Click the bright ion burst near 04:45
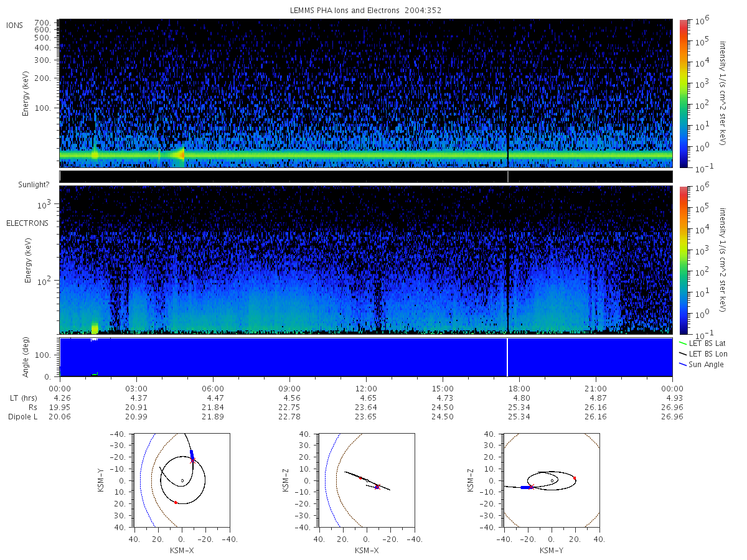 (179, 154)
